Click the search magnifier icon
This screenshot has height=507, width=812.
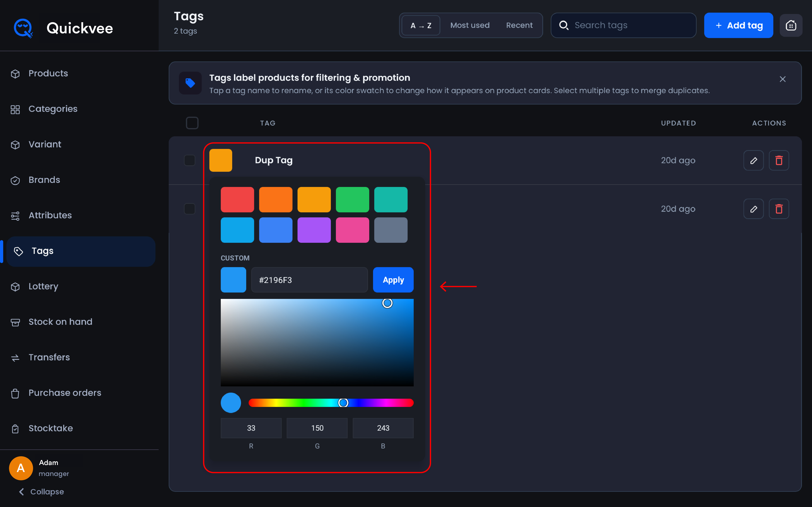(x=564, y=26)
